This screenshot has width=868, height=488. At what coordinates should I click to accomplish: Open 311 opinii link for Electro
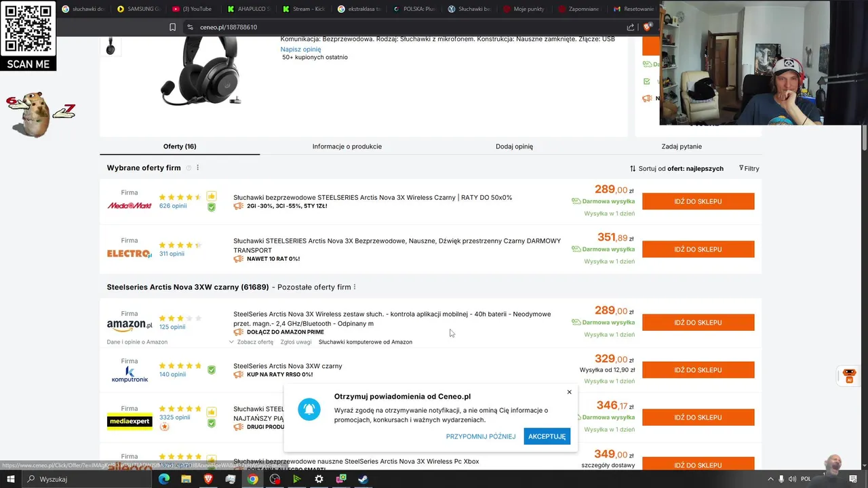click(172, 254)
